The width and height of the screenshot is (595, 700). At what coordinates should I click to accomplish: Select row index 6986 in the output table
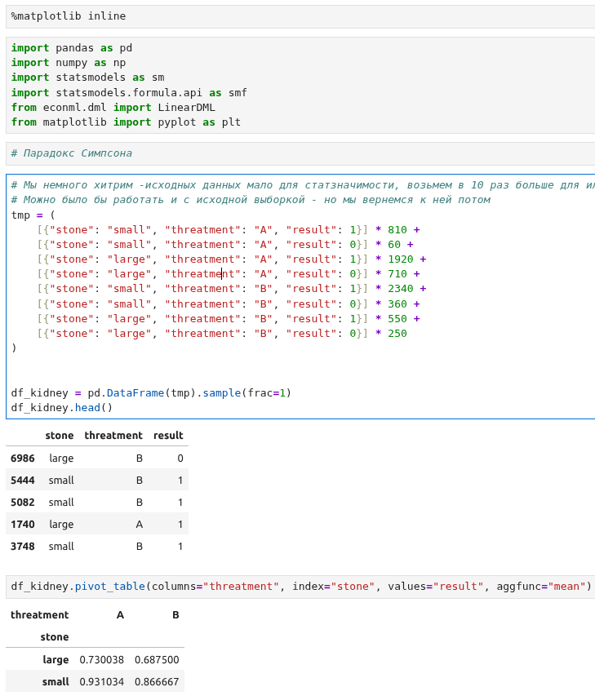[x=23, y=459]
